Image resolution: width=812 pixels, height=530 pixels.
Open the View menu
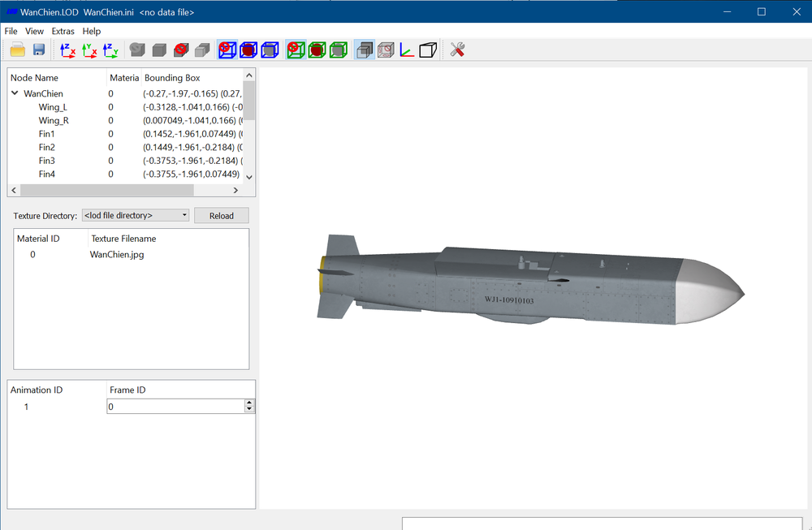click(34, 31)
